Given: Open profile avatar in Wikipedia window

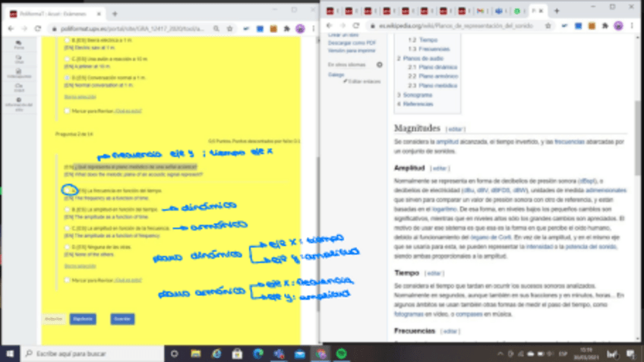Looking at the screenshot, I should click(x=618, y=26).
